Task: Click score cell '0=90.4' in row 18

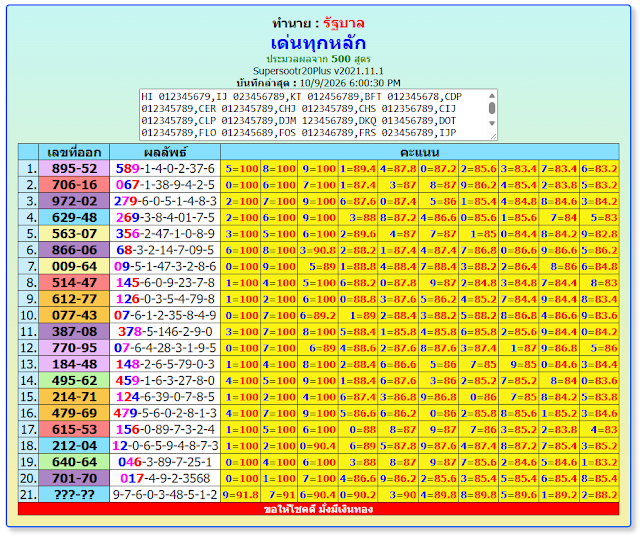Action: pos(318,446)
